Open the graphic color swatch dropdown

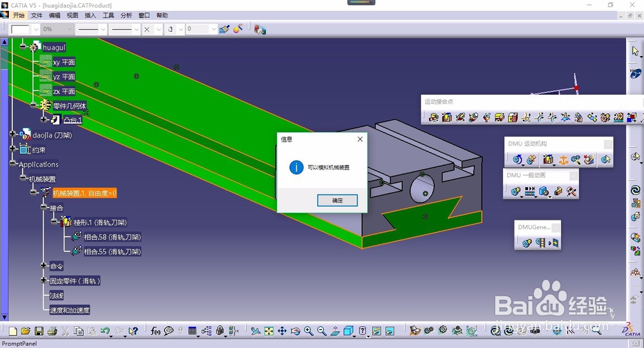pos(35,29)
